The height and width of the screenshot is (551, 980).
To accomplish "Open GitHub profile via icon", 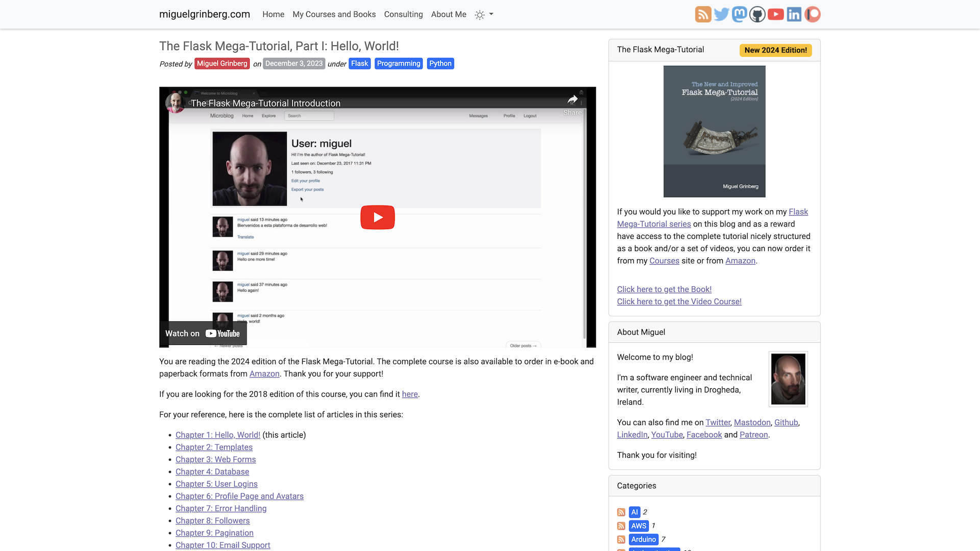I will tap(758, 14).
